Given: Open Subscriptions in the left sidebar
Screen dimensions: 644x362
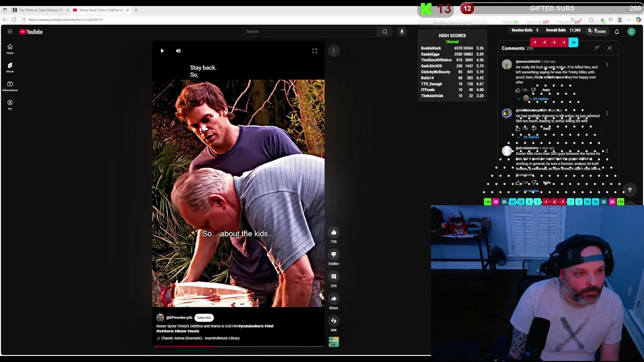Looking at the screenshot, I should coord(10,86).
